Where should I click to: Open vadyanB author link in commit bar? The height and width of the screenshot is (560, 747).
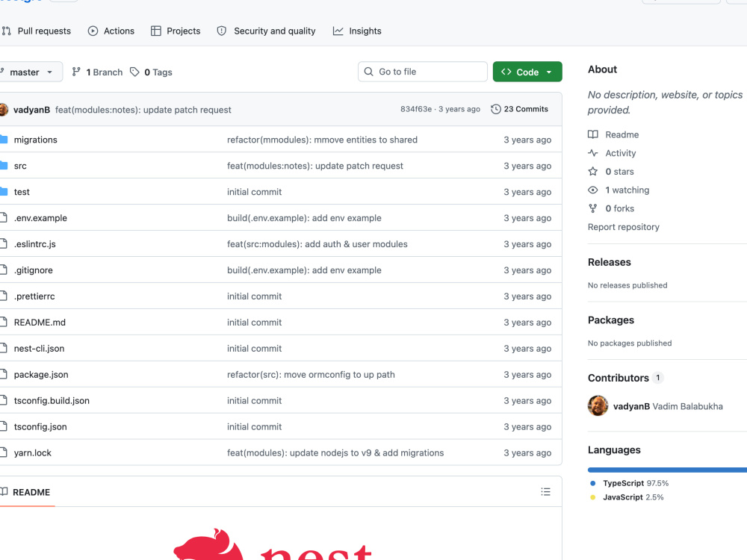tap(31, 110)
